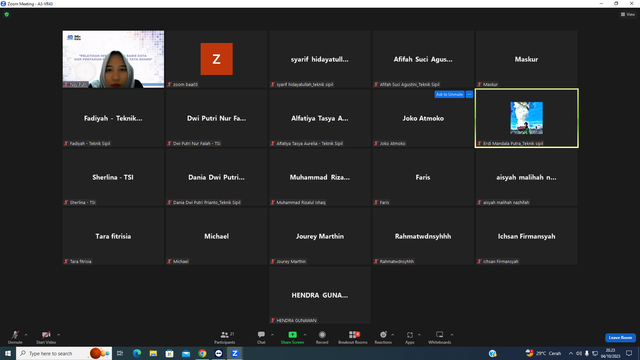This screenshot has height=360, width=640.
Task: Select Jourey Marthin participant tile
Action: [x=320, y=236]
